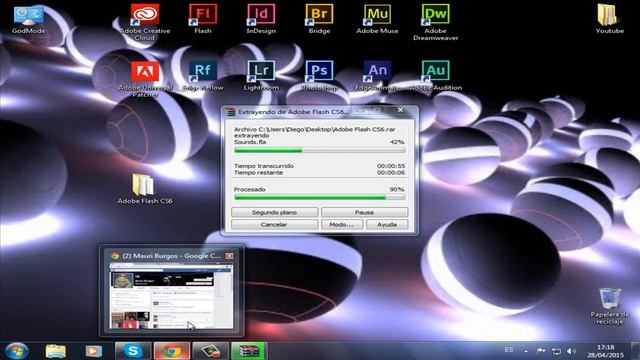The width and height of the screenshot is (640, 360).
Task: Select the Bridge desktop shortcut
Action: [319, 19]
